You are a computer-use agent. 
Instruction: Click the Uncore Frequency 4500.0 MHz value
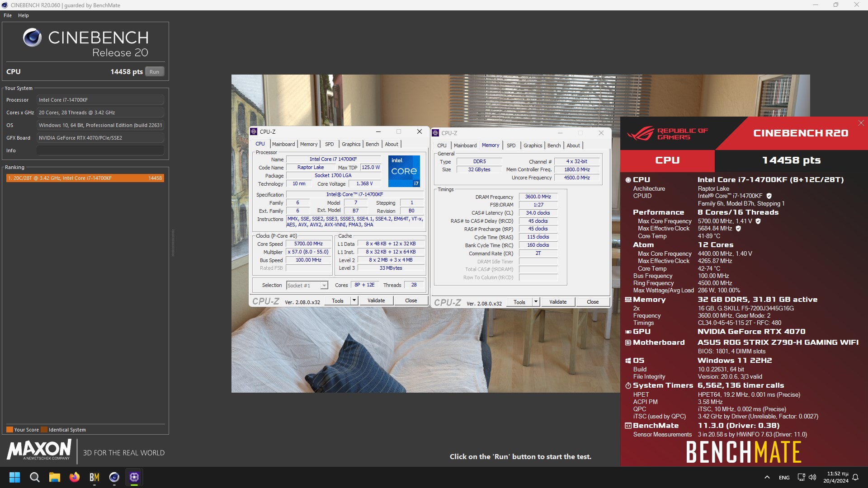577,178
